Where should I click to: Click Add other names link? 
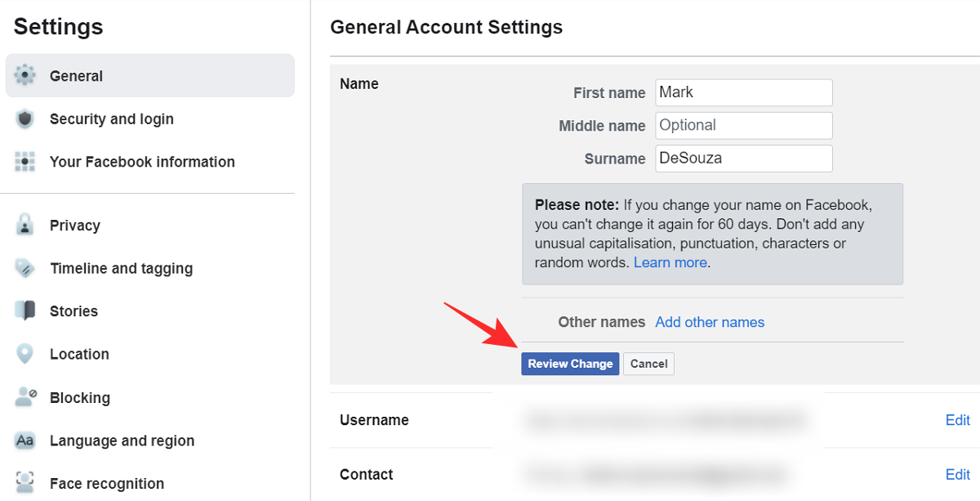(710, 322)
